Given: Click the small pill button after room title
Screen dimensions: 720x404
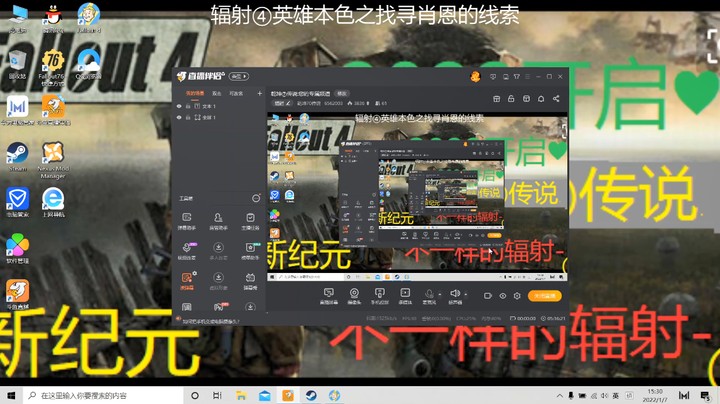Looking at the screenshot, I should point(342,93).
